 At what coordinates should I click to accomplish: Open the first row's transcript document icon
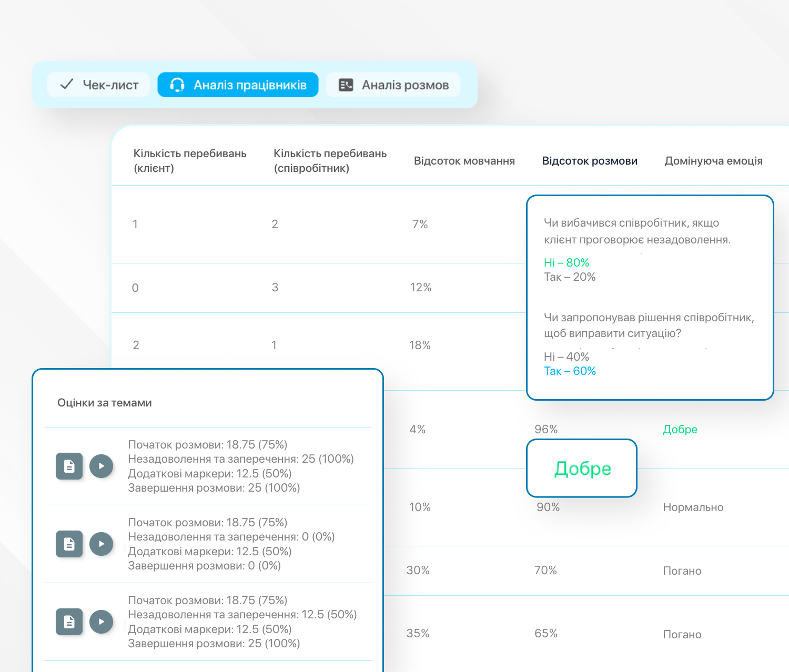(x=69, y=466)
